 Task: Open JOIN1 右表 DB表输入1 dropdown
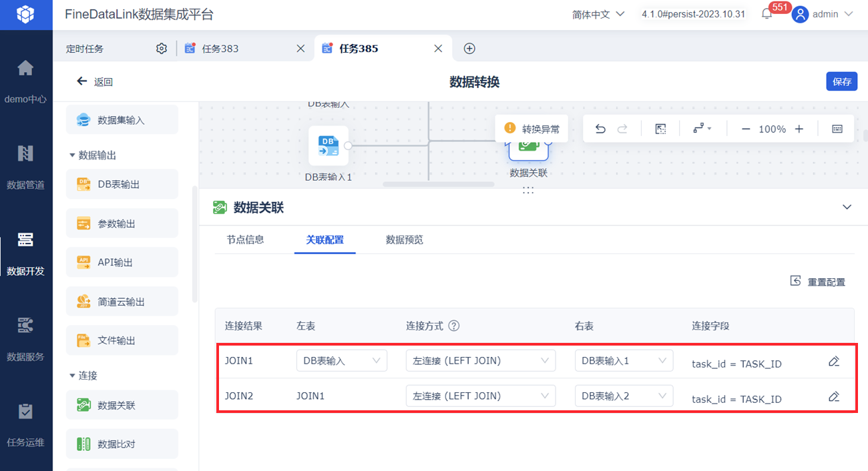pyautogui.click(x=624, y=361)
